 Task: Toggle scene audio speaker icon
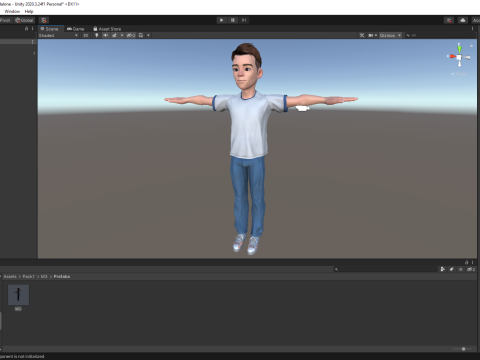pyautogui.click(x=106, y=35)
